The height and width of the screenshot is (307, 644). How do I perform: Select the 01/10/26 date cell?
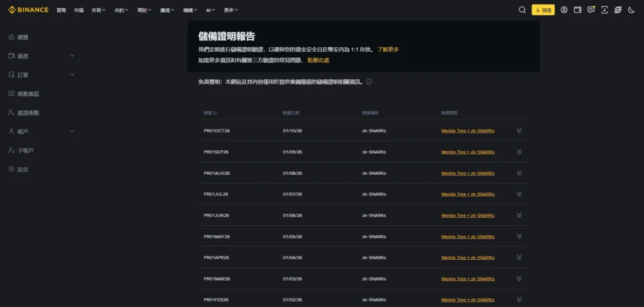pyautogui.click(x=292, y=131)
